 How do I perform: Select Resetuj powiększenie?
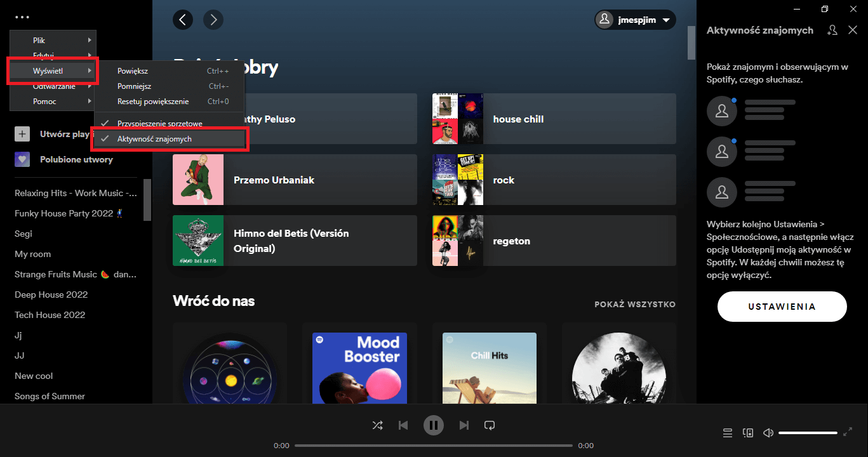click(170, 102)
